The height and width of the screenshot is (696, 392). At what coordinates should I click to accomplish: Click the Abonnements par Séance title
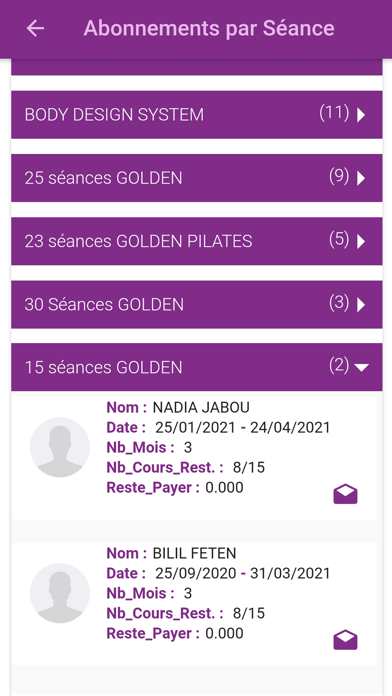(x=209, y=28)
